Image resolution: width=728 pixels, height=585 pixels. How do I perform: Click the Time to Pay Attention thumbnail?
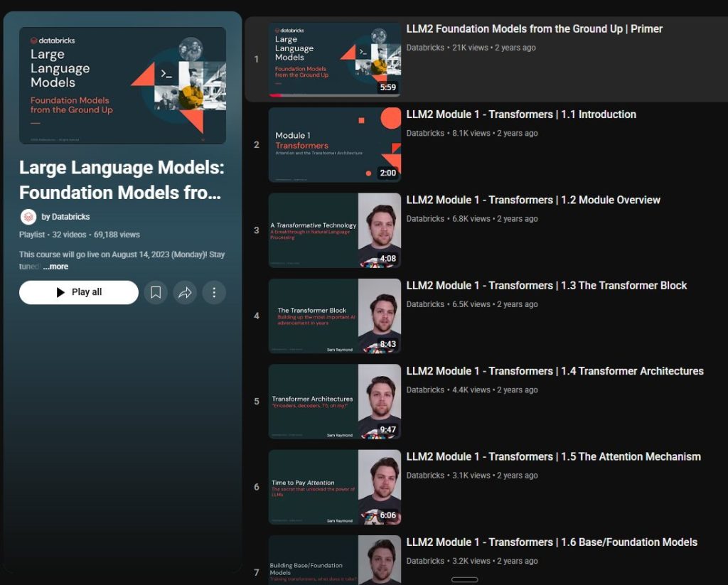coord(334,487)
